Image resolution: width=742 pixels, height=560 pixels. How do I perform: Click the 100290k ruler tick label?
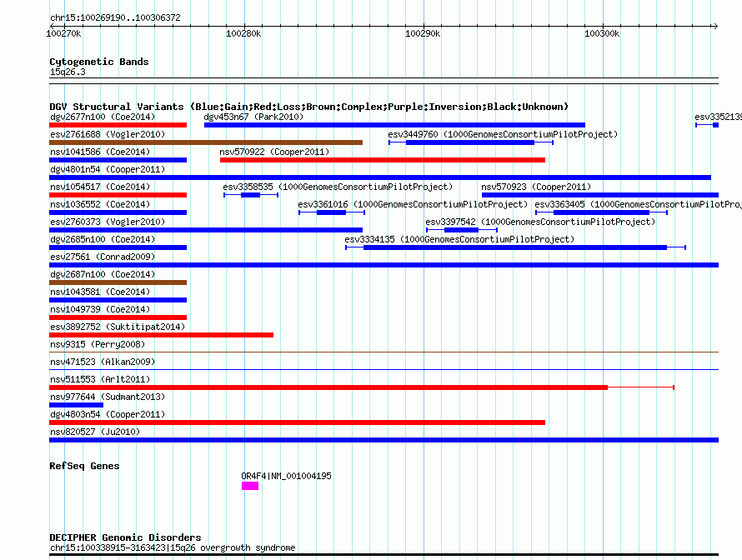(423, 33)
